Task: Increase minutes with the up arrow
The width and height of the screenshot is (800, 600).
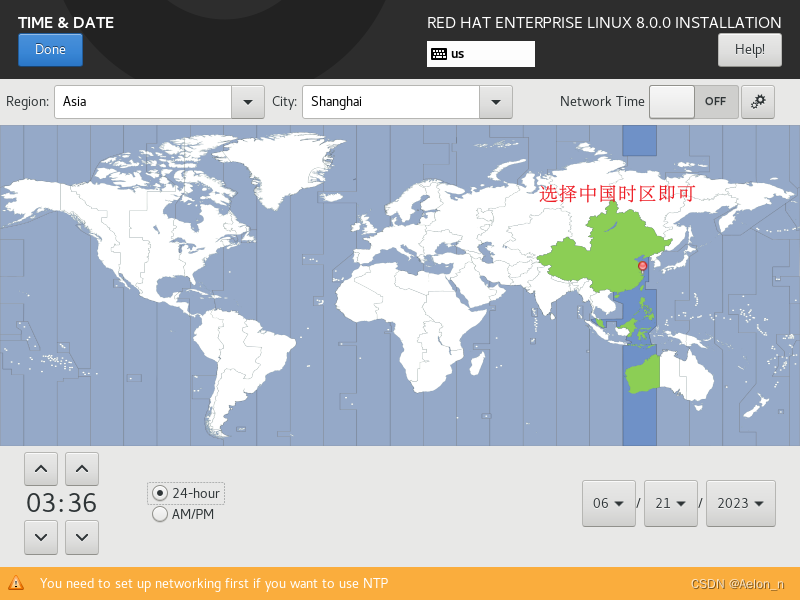Action: tap(82, 469)
